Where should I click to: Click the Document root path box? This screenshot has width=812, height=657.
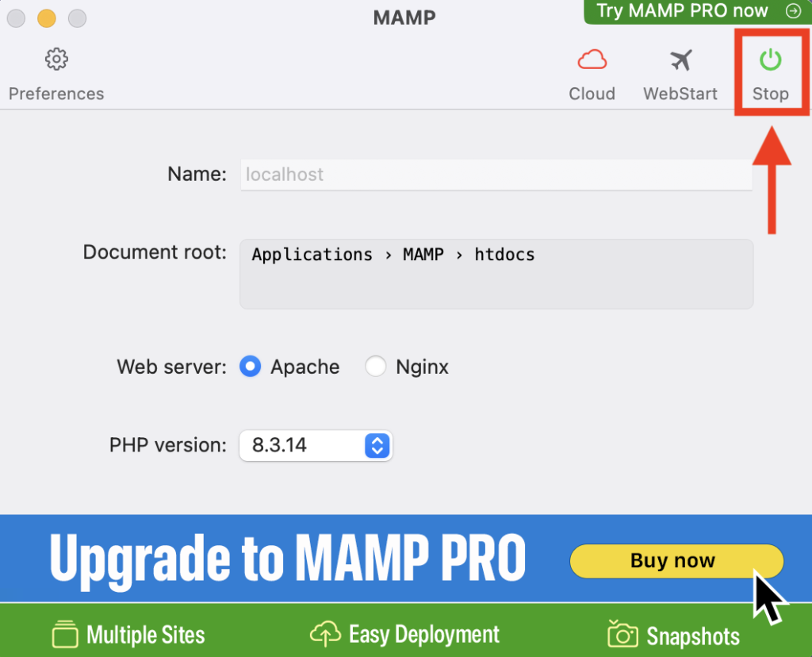[496, 274]
